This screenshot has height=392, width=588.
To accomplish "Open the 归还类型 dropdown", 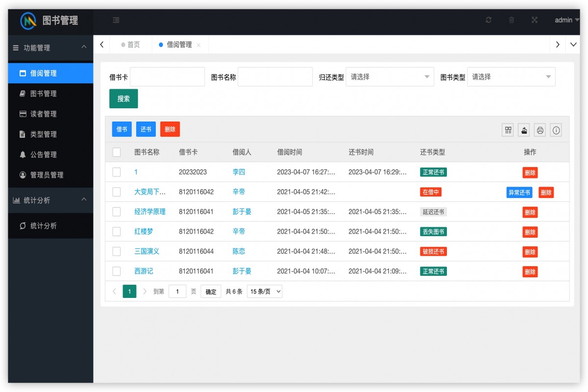I will click(390, 76).
